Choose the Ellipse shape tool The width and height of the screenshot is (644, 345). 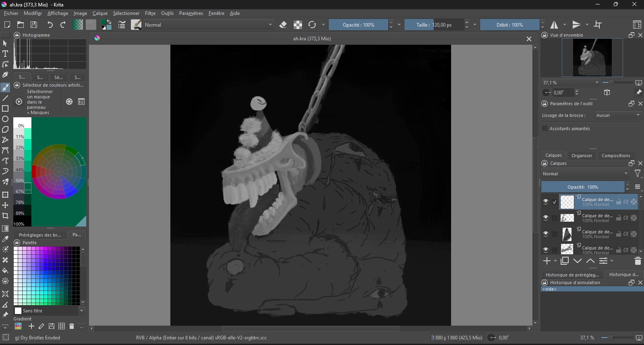5,119
